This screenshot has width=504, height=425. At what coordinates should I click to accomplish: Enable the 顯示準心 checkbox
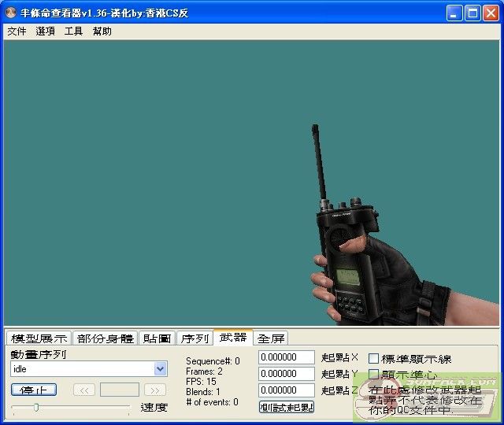coord(373,375)
